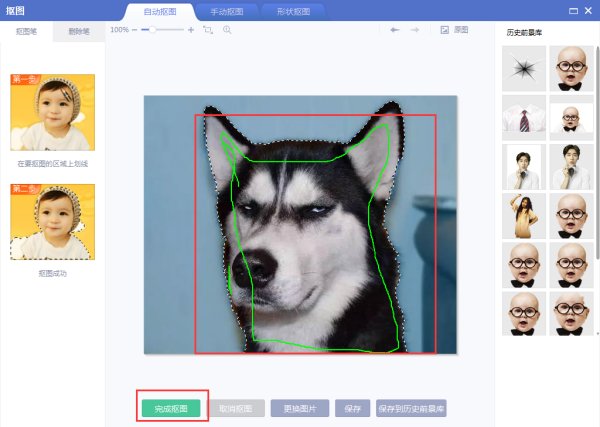600x427 pixels.
Task: Click the 取消抠图 button
Action: pos(236,408)
